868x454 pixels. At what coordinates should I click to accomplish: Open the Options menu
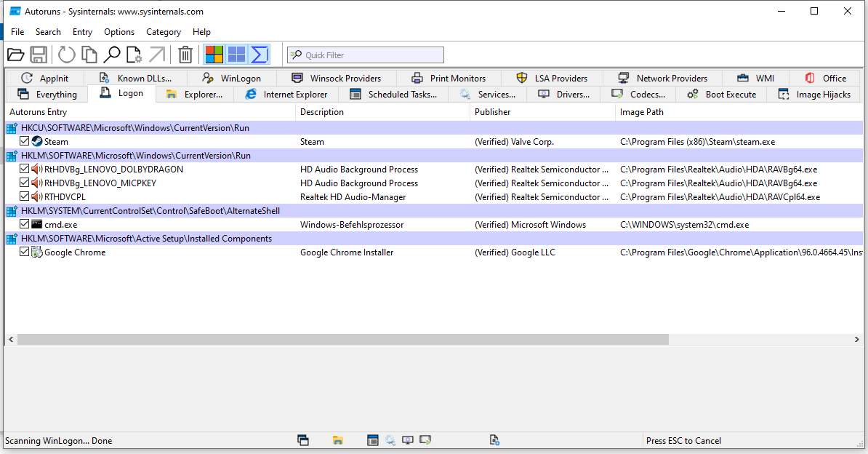click(x=119, y=31)
